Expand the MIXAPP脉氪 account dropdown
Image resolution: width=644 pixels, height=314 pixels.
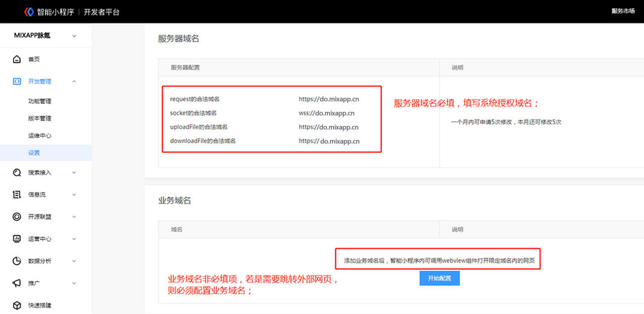click(x=74, y=36)
